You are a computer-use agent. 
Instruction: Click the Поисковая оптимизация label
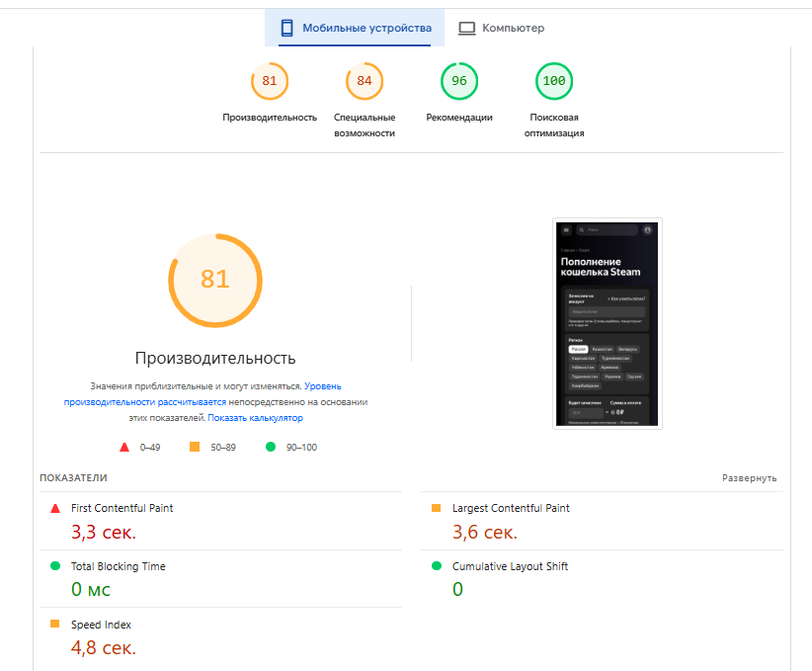click(x=554, y=126)
